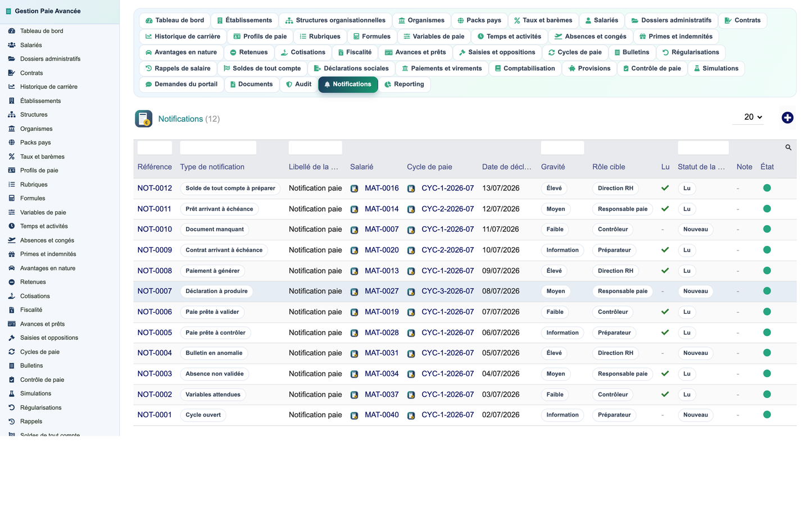Open Rubriques in the sidebar
The image size is (812, 507).
[34, 185]
